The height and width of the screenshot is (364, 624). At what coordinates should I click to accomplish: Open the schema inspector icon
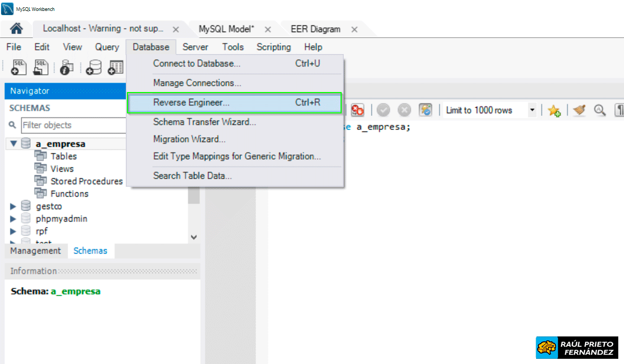(x=67, y=67)
